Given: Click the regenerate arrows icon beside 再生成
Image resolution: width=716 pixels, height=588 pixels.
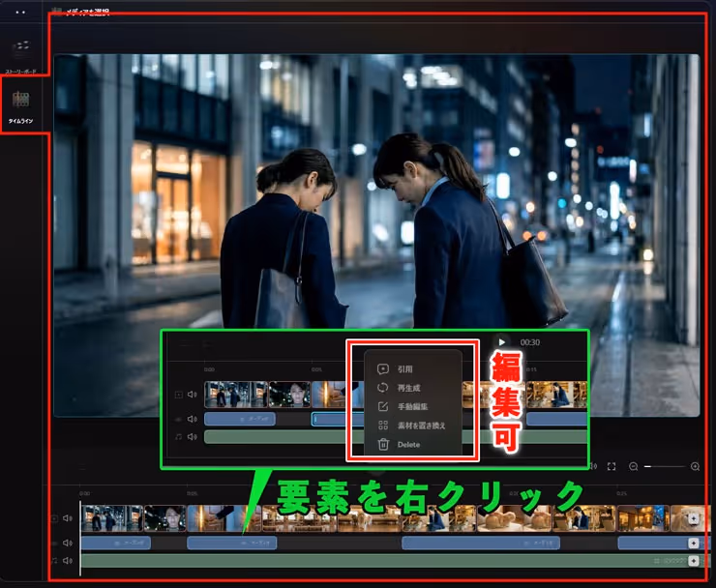Looking at the screenshot, I should [x=383, y=388].
